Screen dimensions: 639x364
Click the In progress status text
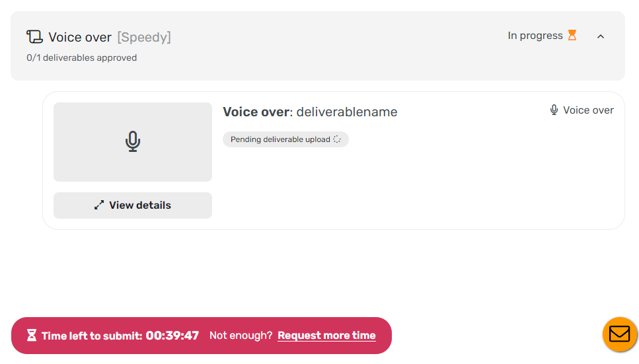click(535, 36)
